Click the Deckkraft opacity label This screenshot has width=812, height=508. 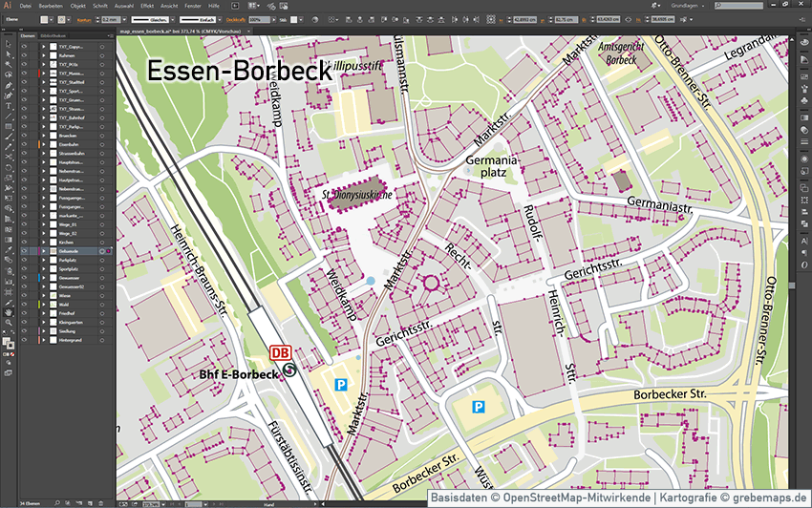point(235,18)
